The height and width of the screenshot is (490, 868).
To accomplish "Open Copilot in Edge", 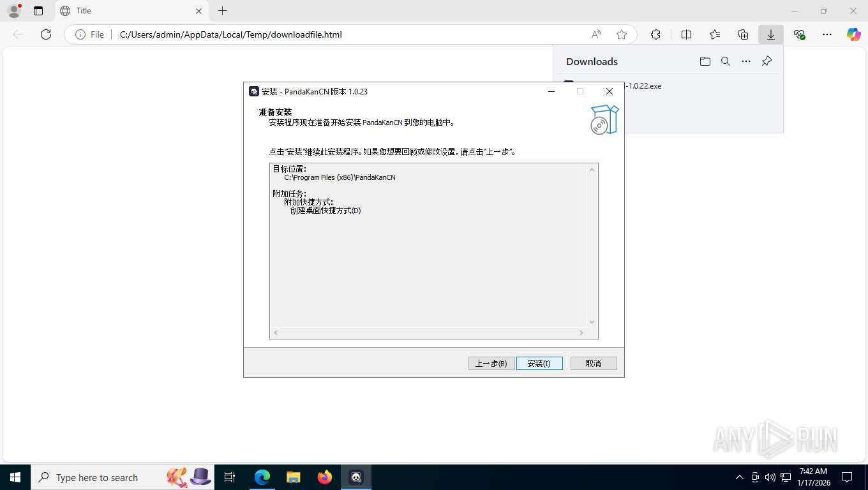I will 853,34.
